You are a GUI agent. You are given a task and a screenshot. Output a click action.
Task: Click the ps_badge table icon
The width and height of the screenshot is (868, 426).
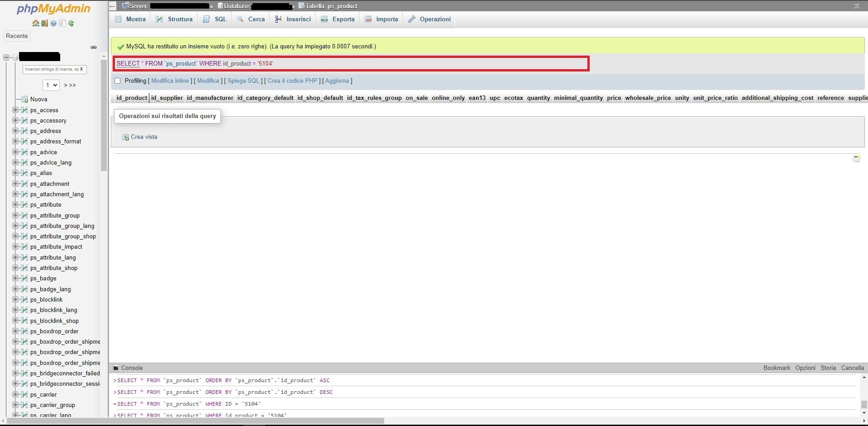24,278
